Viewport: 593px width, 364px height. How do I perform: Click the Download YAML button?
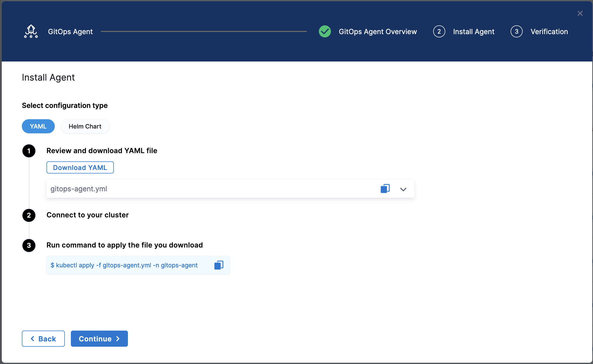click(x=80, y=167)
